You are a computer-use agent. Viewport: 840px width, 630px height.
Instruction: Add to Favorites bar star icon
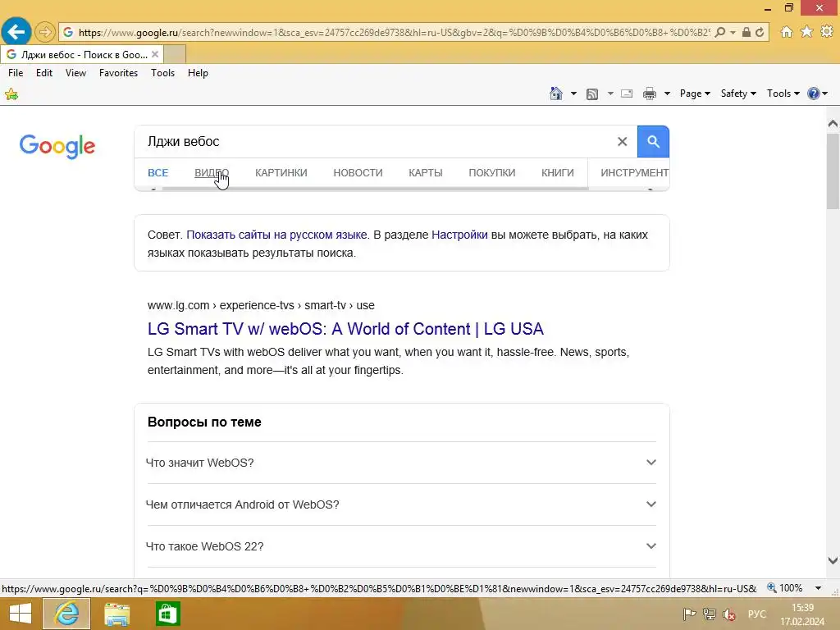click(11, 95)
